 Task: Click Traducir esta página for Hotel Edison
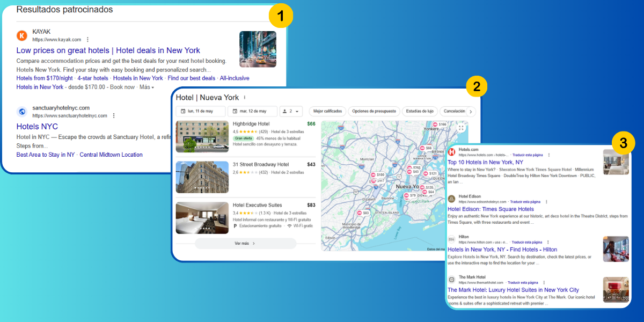525,202
